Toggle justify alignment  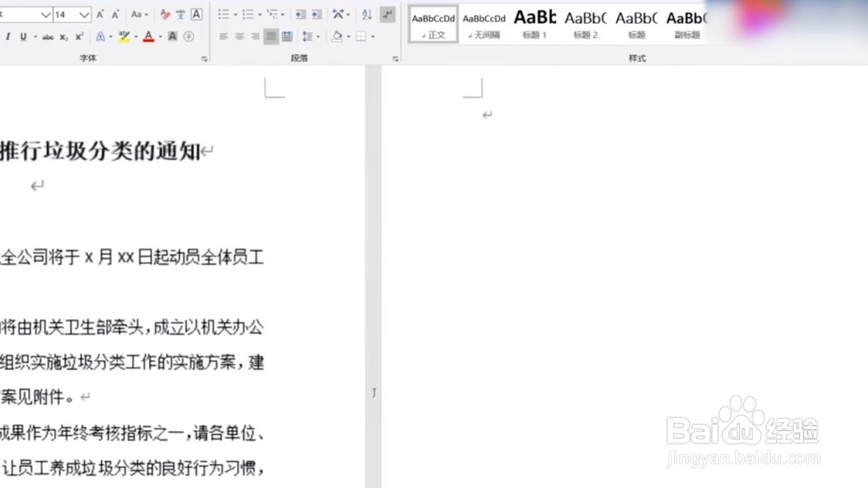[x=271, y=37]
